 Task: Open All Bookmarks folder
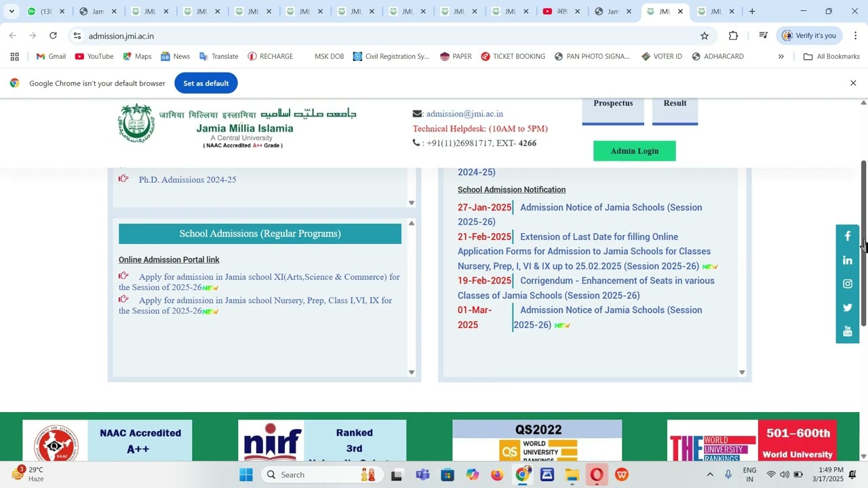[831, 56]
